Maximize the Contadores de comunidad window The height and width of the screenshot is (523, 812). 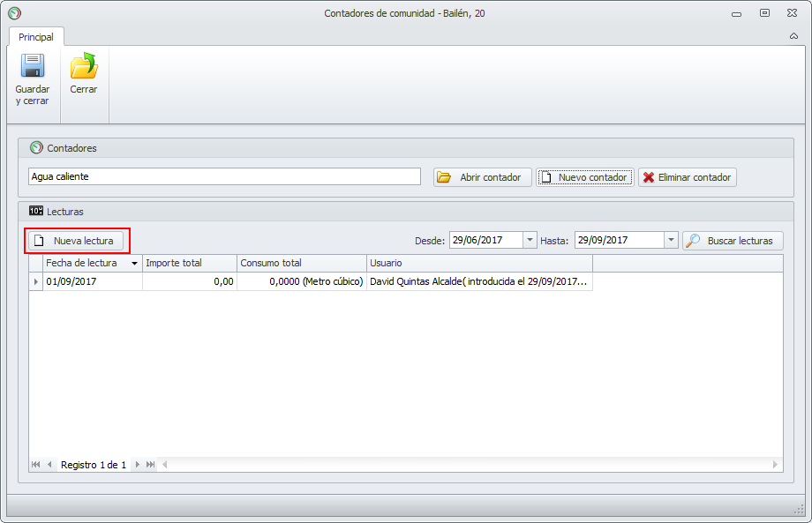click(764, 13)
